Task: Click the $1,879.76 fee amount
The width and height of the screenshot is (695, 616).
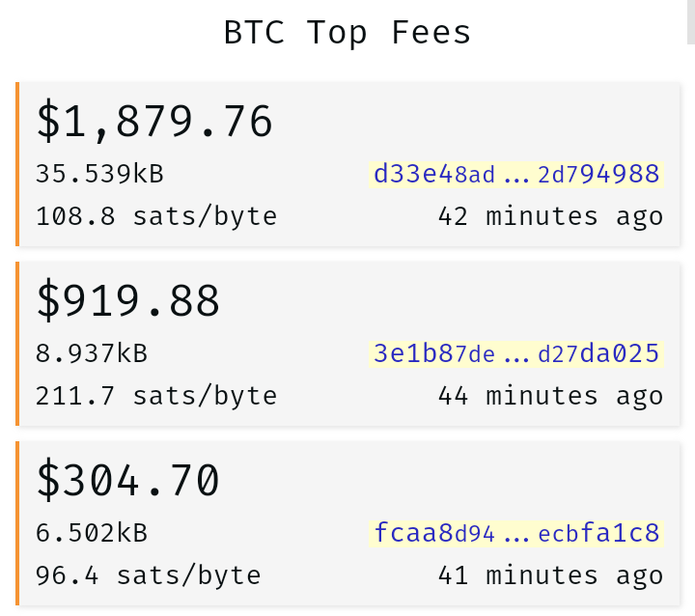Action: pyautogui.click(x=154, y=122)
